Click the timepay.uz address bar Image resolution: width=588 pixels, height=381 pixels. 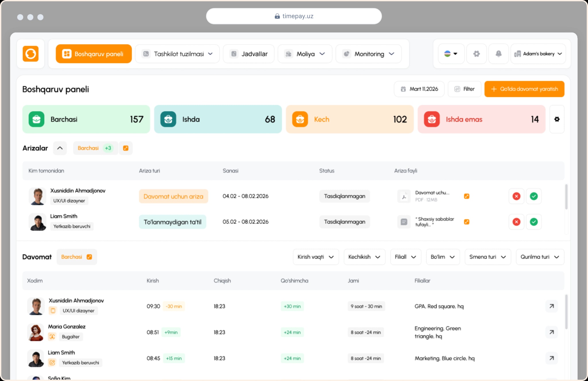tap(294, 16)
